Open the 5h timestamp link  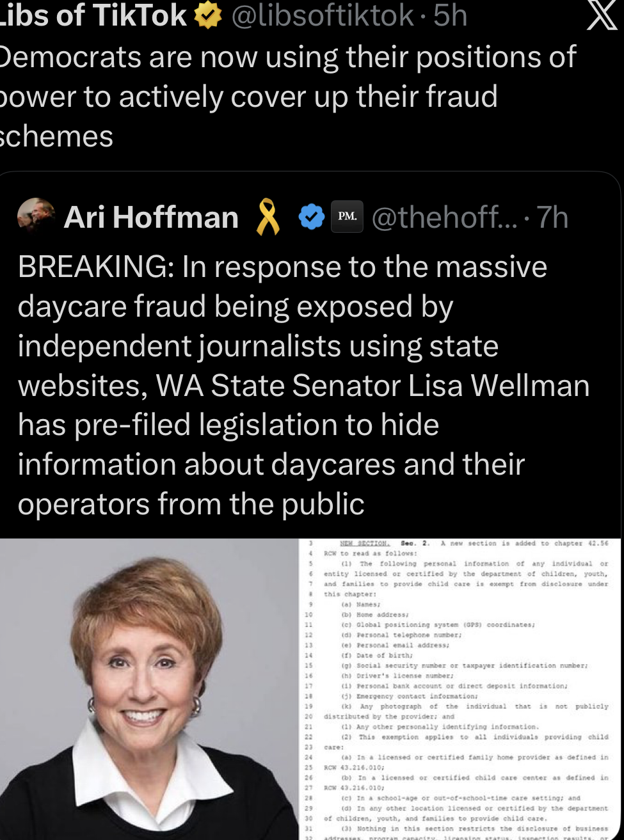pos(450,16)
